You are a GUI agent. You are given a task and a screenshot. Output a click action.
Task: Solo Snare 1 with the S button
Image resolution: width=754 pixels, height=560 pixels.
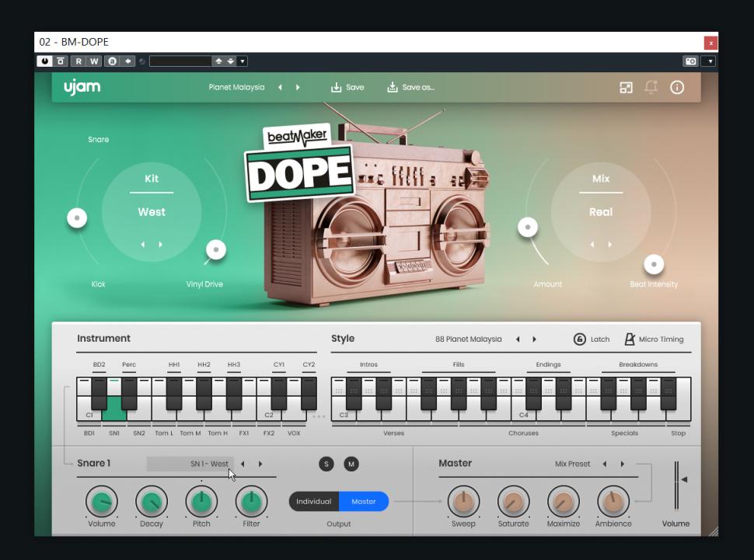[326, 464]
